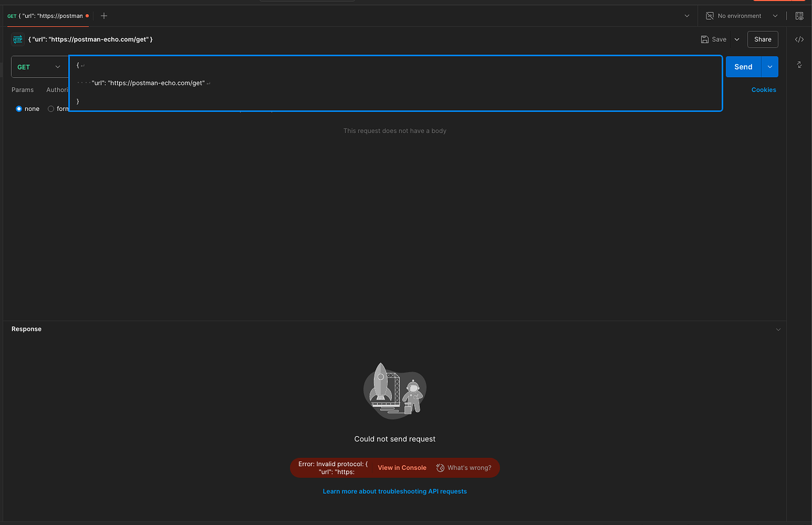Choose the form-data body option

(x=51, y=108)
